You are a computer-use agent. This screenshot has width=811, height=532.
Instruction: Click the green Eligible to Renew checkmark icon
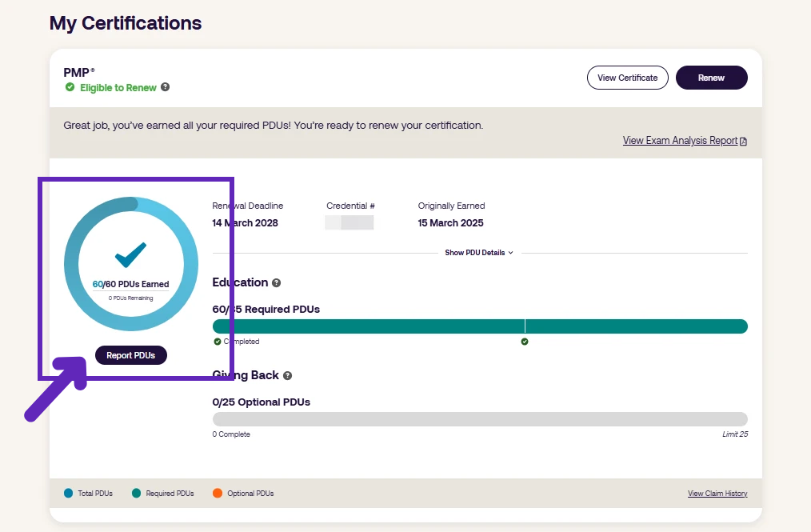click(70, 87)
